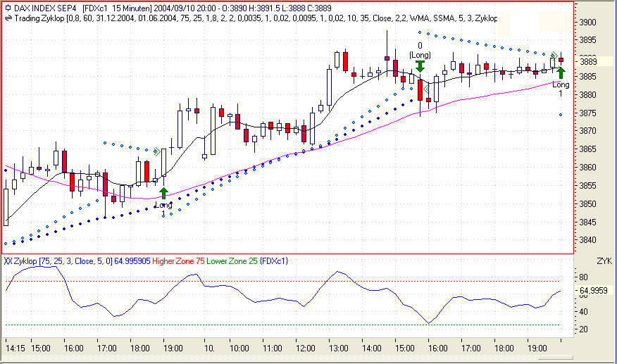Click the 10. date label on time axis
The width and height of the screenshot is (617, 364).
pos(209,349)
